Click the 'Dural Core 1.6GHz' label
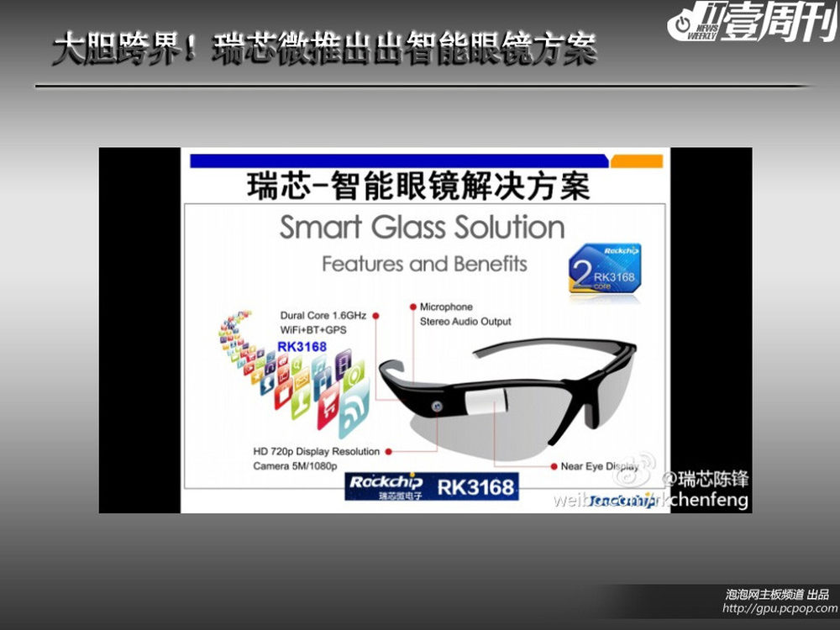This screenshot has width=840, height=630. pyautogui.click(x=323, y=316)
